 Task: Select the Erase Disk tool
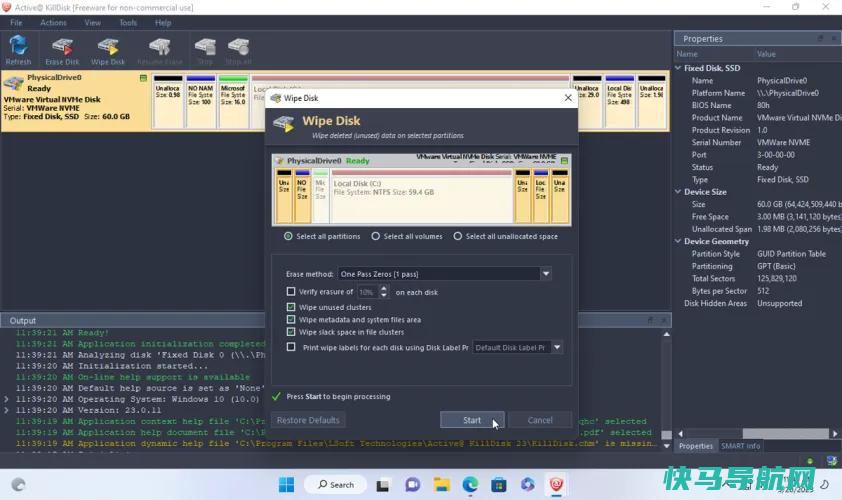point(62,50)
